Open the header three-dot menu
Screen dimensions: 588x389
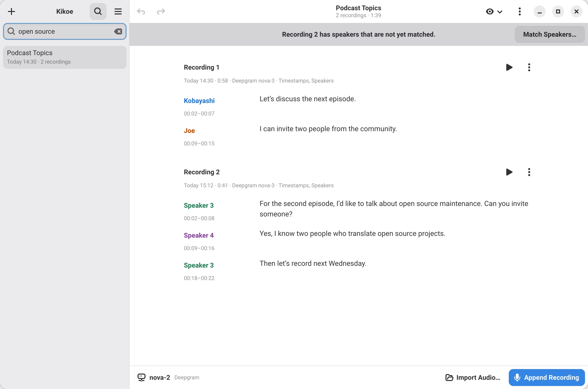click(x=520, y=11)
